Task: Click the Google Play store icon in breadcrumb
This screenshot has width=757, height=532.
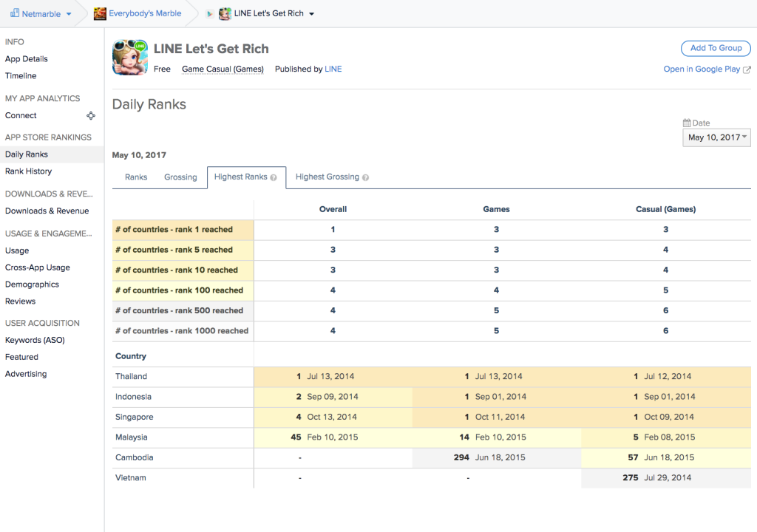Action: click(209, 14)
